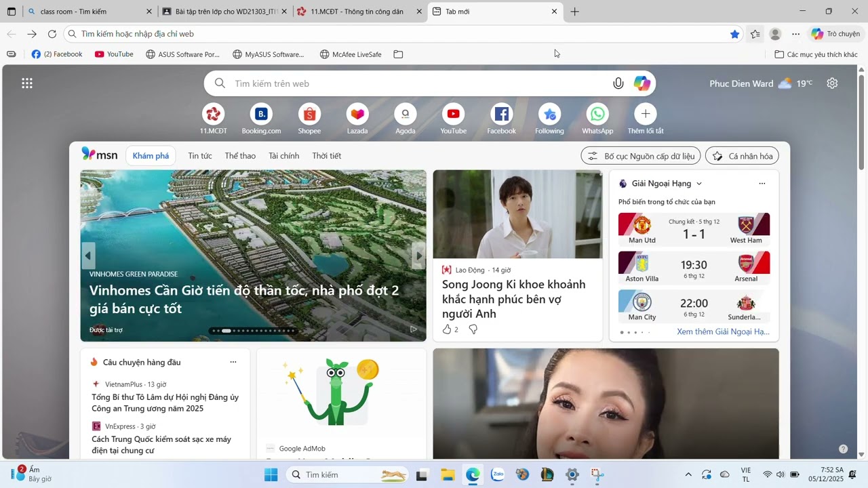The height and width of the screenshot is (488, 868).
Task: Select the Tài chính tab
Action: (x=283, y=156)
